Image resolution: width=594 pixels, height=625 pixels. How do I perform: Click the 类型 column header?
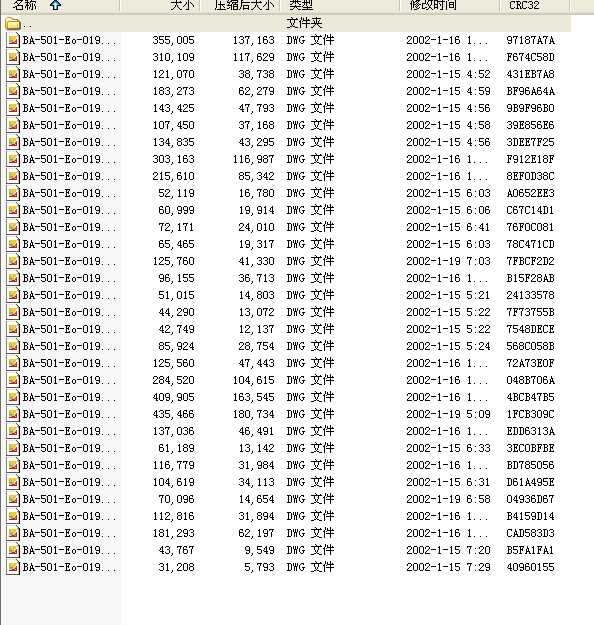[340, 6]
